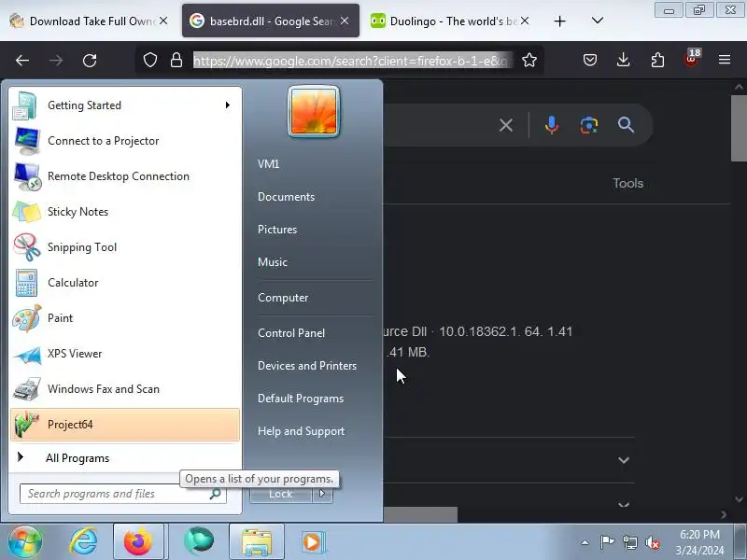
Task: Click the Windows Start orb
Action: [x=25, y=542]
